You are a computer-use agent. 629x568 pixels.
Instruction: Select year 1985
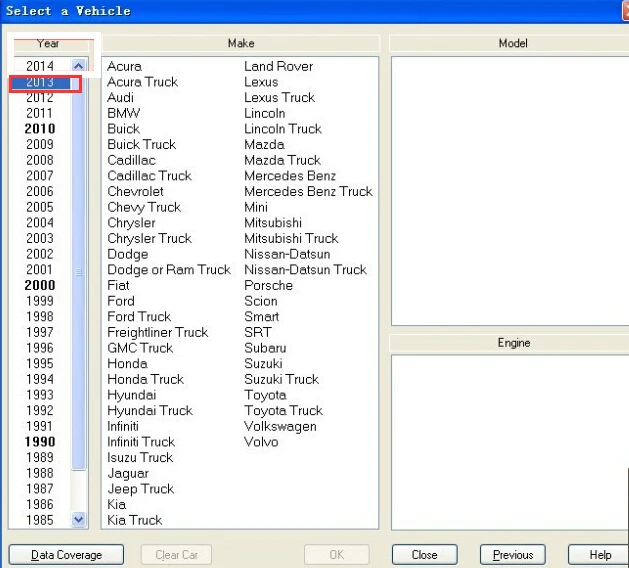[40, 520]
